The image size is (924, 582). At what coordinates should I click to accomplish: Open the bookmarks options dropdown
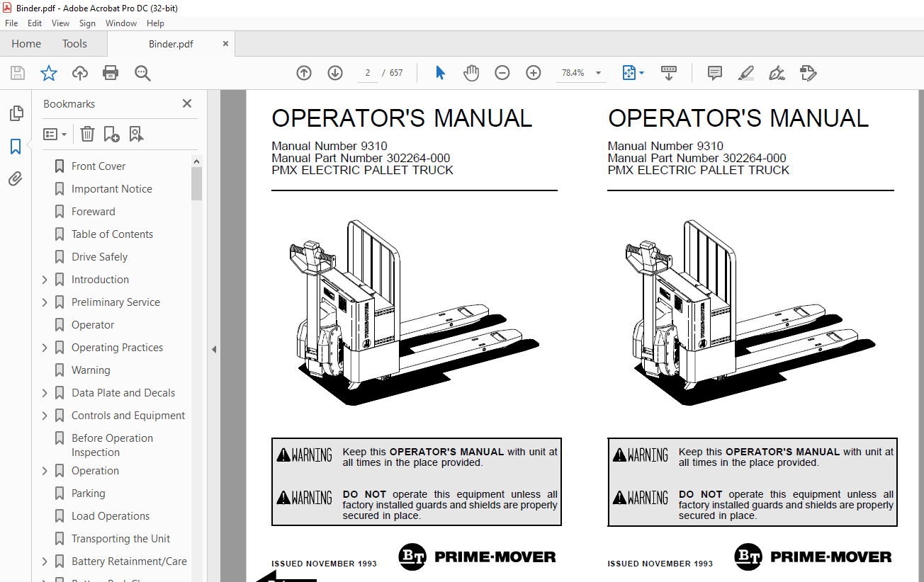coord(55,134)
